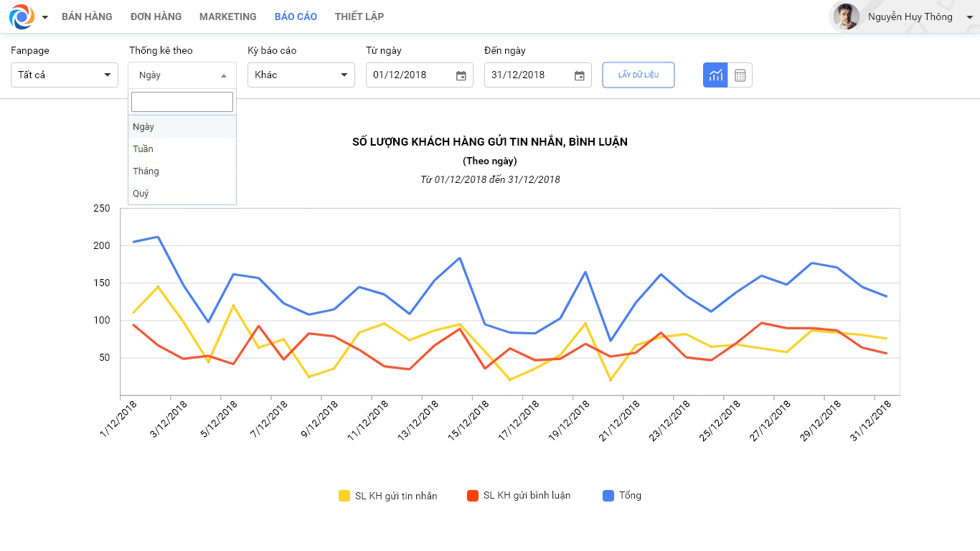Open the Fanpage dropdown
Image resolution: width=980 pixels, height=551 pixels.
pos(65,75)
